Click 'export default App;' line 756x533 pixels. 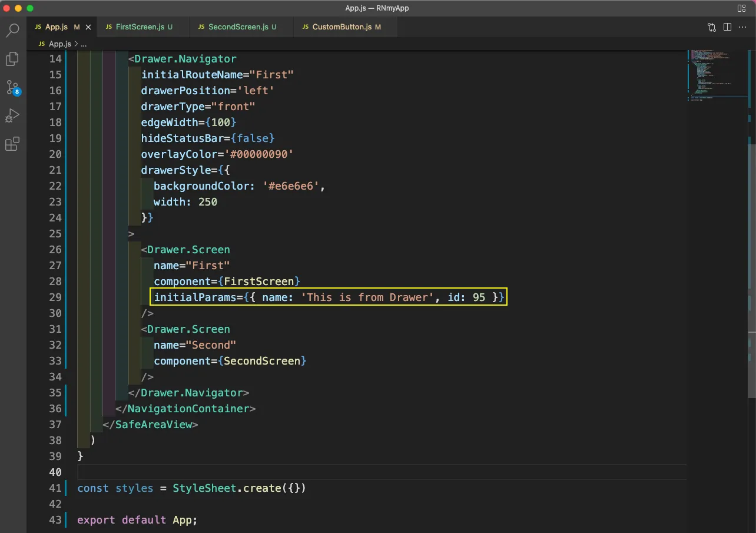pyautogui.click(x=138, y=520)
